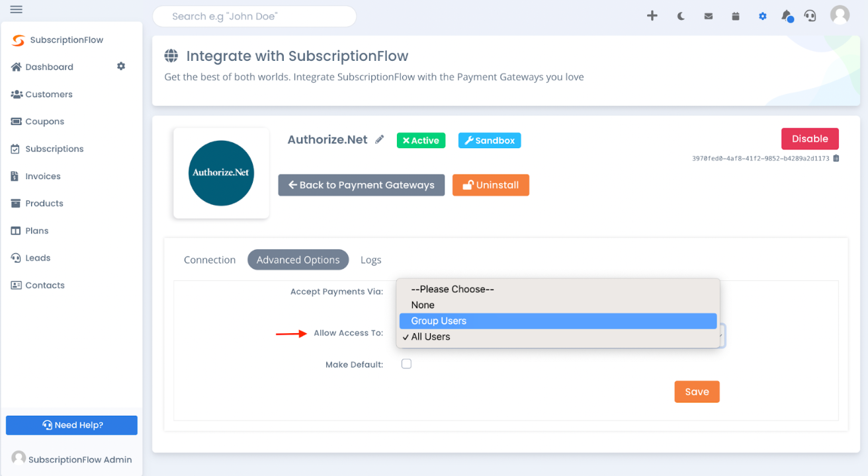Open the user avatar profile menu
Viewport: 868px width, 476px height.
pyautogui.click(x=840, y=15)
